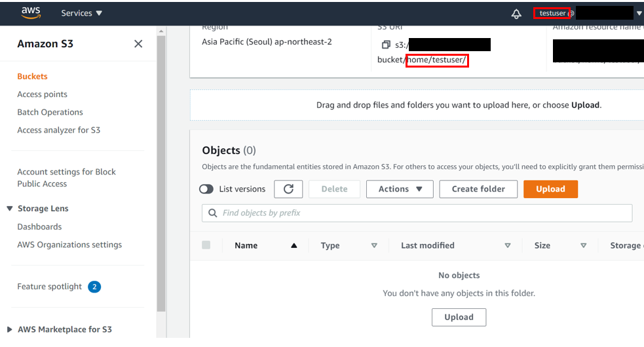This screenshot has width=644, height=347.
Task: Go to Buckets in sidebar
Action: pyautogui.click(x=33, y=76)
